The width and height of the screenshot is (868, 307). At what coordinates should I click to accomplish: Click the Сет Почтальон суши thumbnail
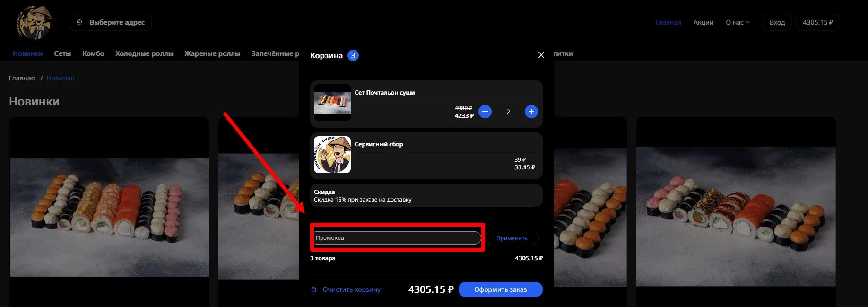click(332, 103)
